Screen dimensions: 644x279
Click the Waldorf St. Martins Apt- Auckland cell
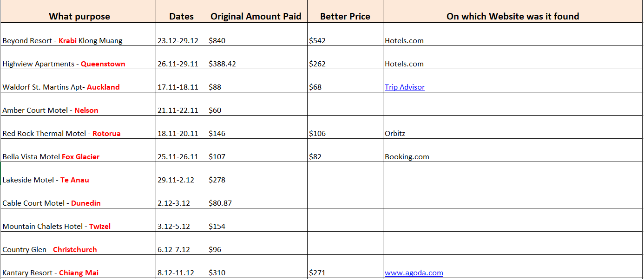click(78, 81)
